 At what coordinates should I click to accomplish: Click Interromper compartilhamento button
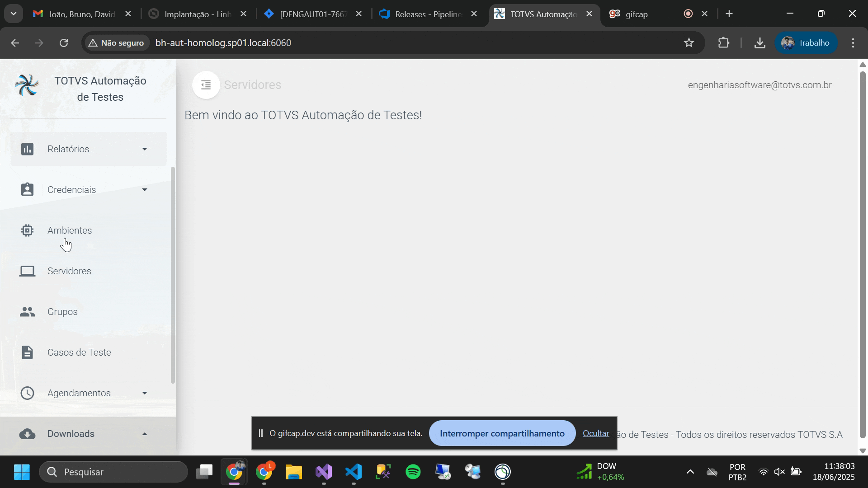tap(502, 433)
